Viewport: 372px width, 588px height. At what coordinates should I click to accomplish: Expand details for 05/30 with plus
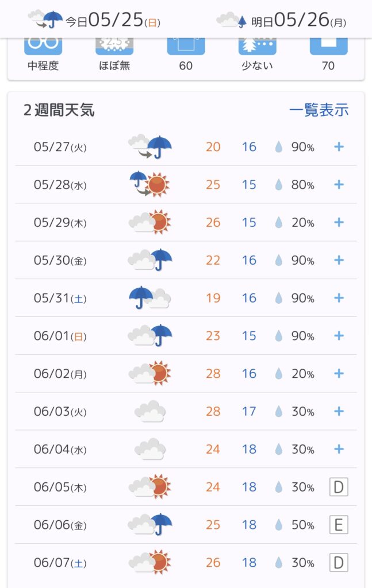pos(339,260)
